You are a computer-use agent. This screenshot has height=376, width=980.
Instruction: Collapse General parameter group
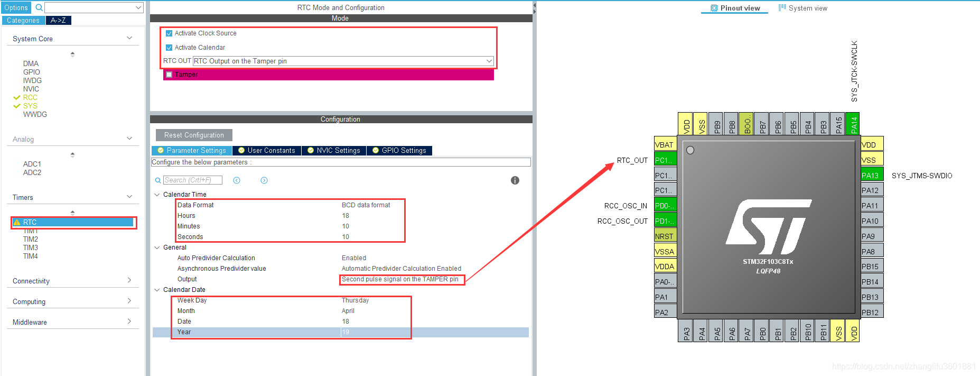(157, 247)
